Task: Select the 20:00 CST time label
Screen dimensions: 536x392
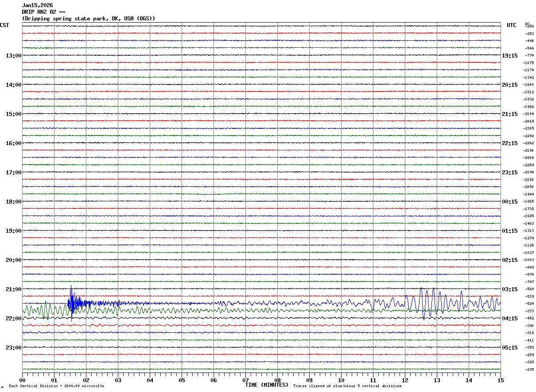Action: (13, 260)
